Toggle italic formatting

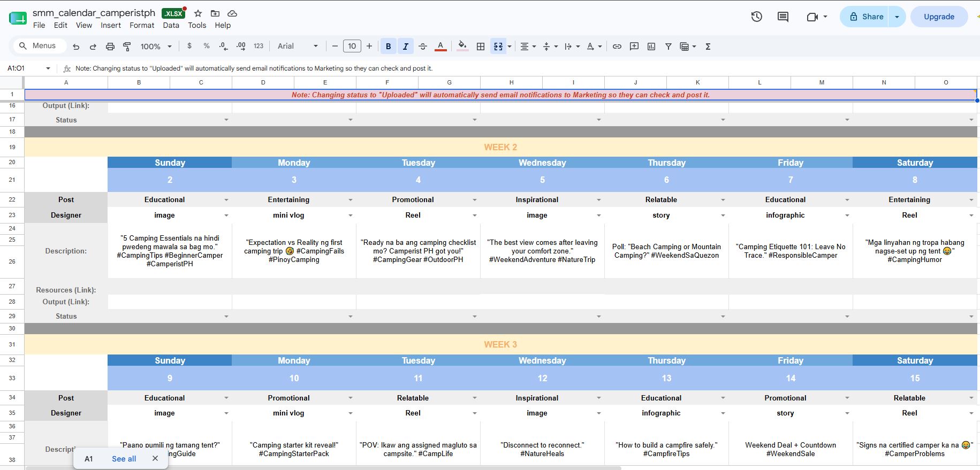click(x=406, y=47)
